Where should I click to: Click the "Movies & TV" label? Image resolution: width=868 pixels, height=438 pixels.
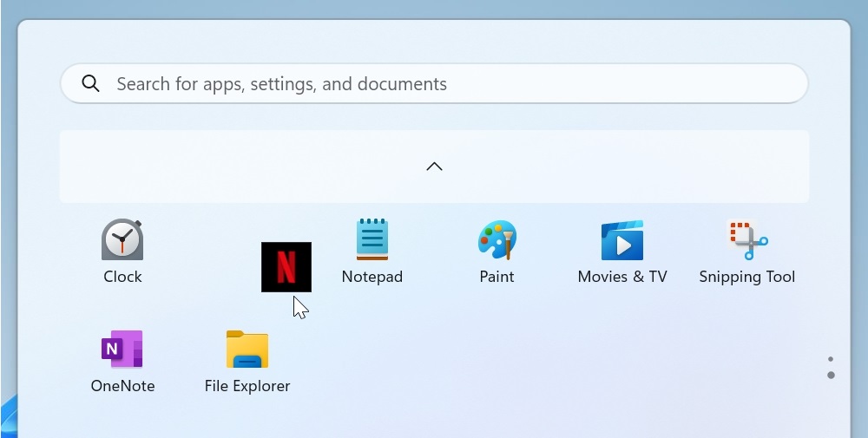coord(622,277)
